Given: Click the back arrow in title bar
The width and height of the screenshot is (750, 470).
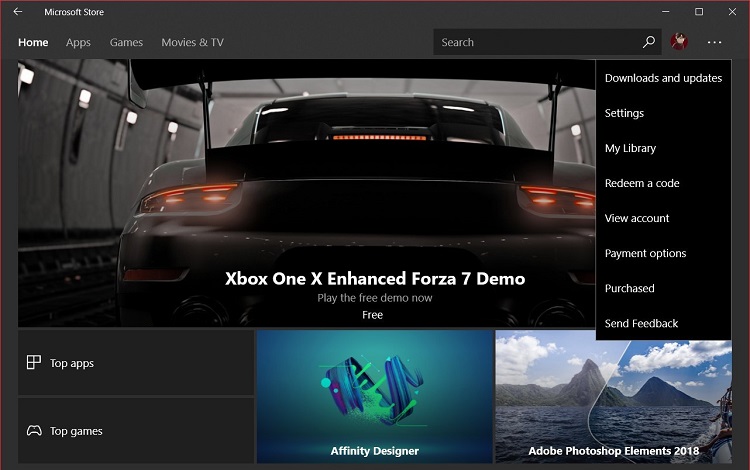Looking at the screenshot, I should (x=18, y=11).
